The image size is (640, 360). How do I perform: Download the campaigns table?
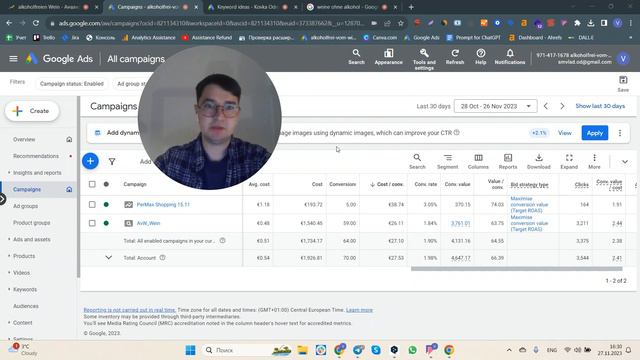click(x=539, y=161)
